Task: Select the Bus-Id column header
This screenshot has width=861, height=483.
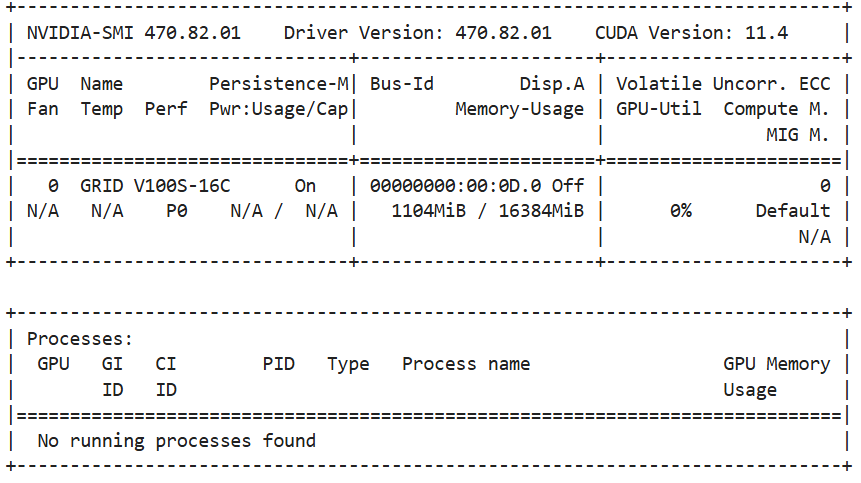Action: click(402, 84)
